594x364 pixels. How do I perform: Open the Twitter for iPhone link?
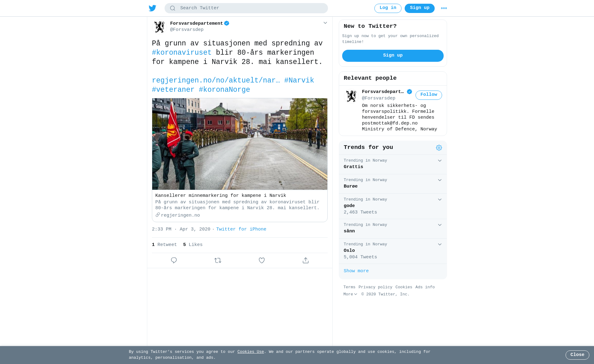click(241, 229)
